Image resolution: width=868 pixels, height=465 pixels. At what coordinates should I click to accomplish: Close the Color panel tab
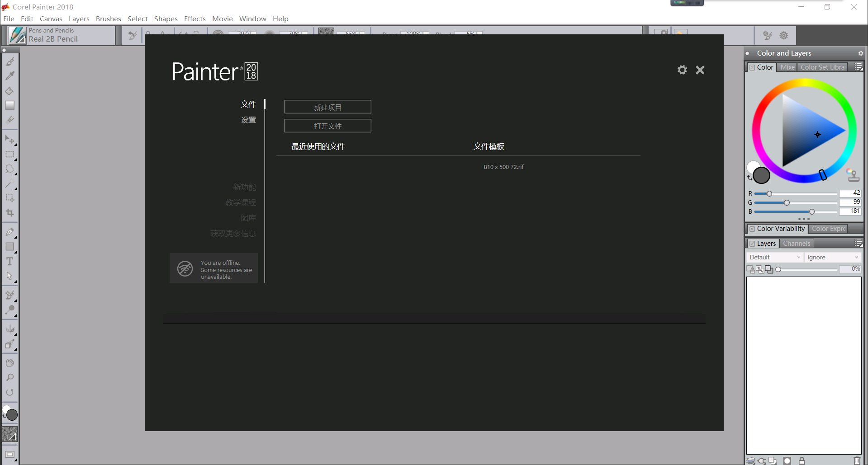click(752, 67)
